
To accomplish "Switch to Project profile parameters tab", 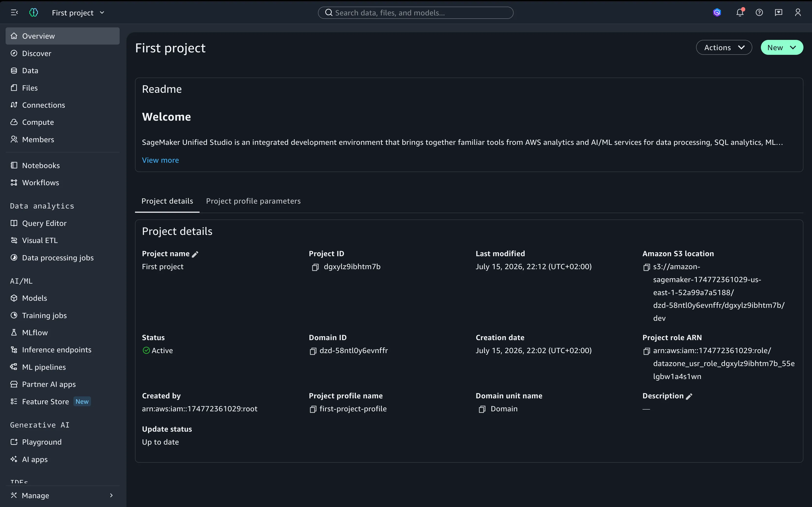I will [253, 201].
